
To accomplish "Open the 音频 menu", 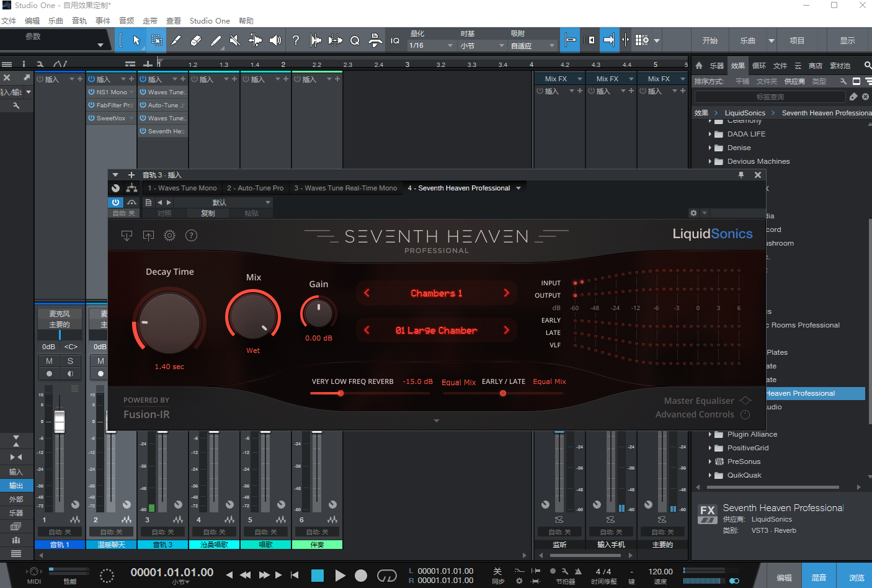I will click(127, 21).
